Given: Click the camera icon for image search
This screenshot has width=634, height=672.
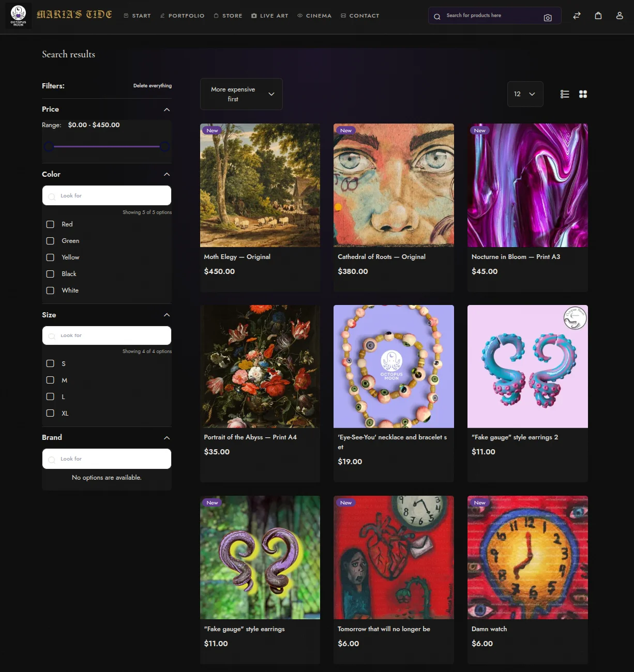Looking at the screenshot, I should 547,17.
